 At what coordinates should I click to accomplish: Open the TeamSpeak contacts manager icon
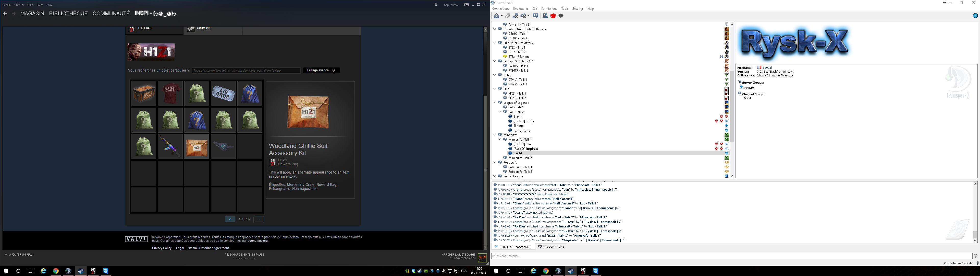pos(545,16)
